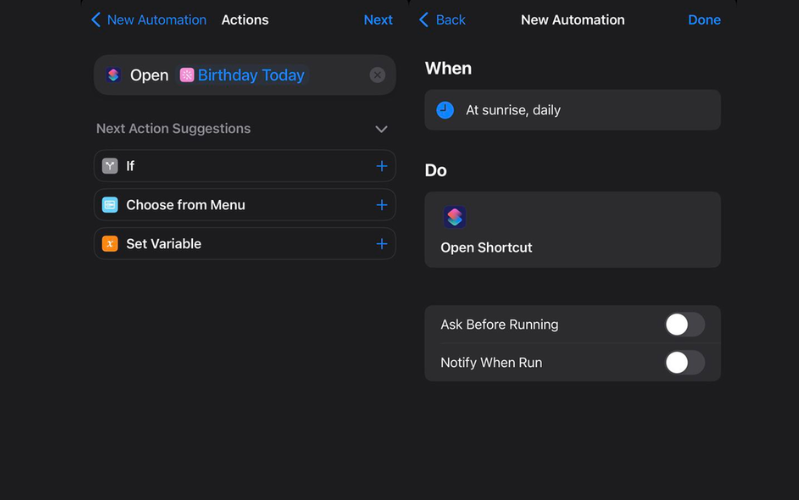Viewport: 799px width, 500px height.
Task: Open the Open Shortcut action card
Action: pyautogui.click(x=572, y=230)
